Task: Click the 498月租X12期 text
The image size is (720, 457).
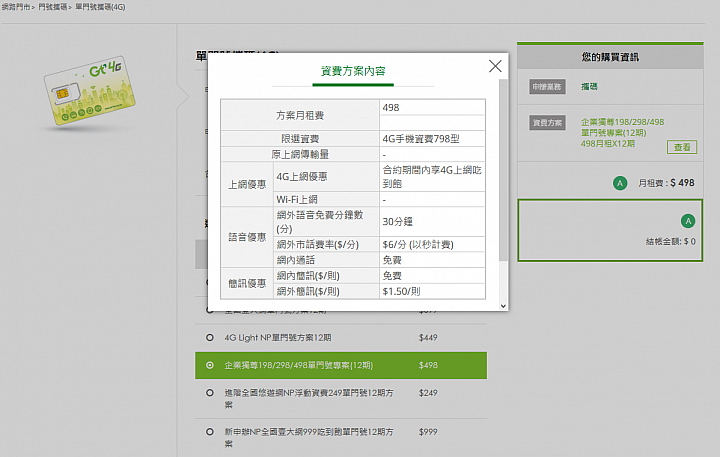Action: tap(608, 144)
